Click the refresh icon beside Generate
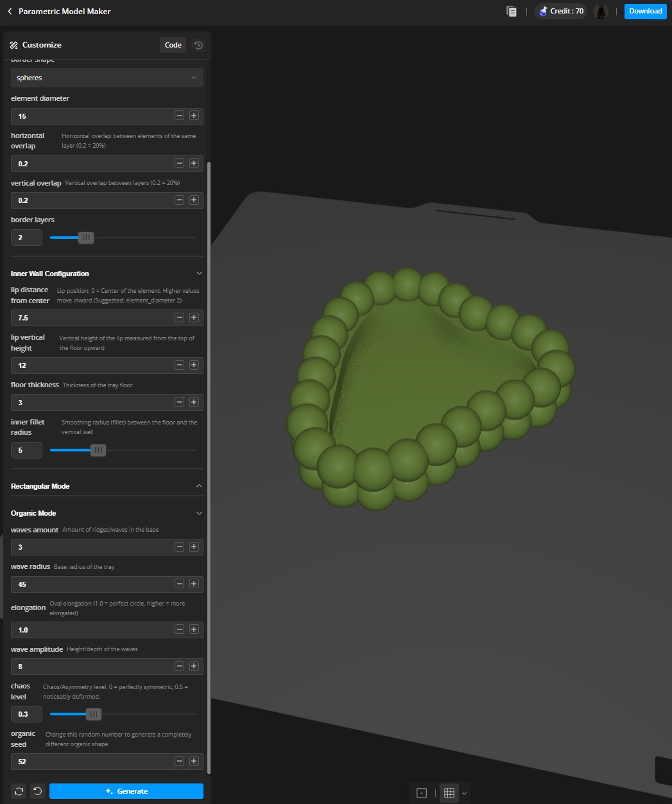 click(x=19, y=791)
